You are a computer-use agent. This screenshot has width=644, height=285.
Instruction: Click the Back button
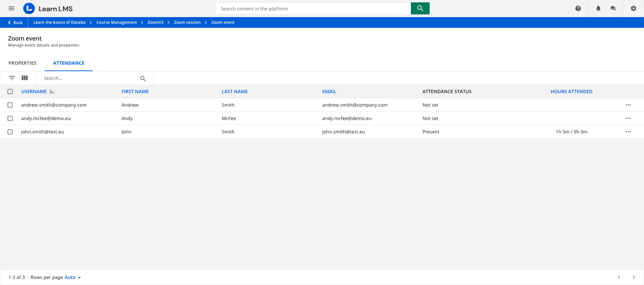15,22
